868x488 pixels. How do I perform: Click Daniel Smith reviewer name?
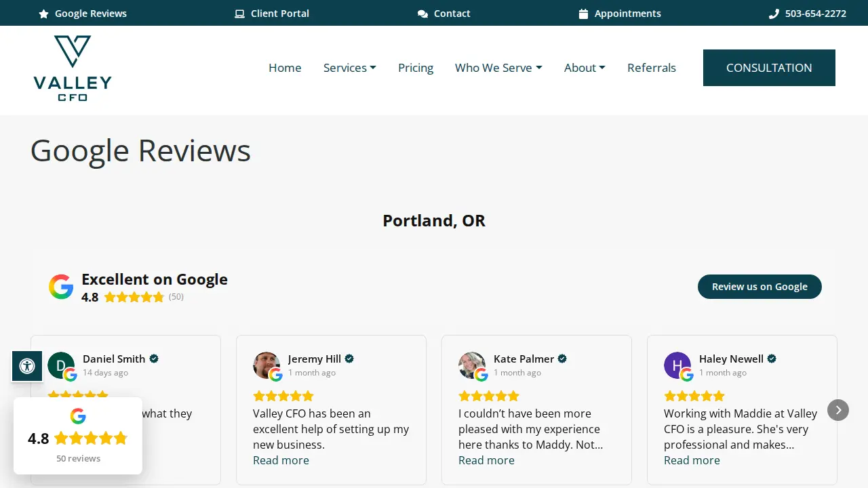click(114, 359)
